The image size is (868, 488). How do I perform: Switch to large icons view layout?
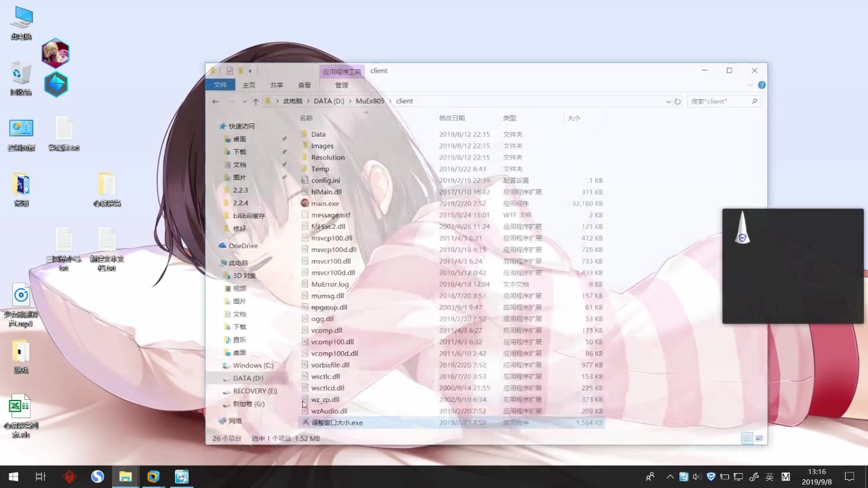[x=759, y=439]
